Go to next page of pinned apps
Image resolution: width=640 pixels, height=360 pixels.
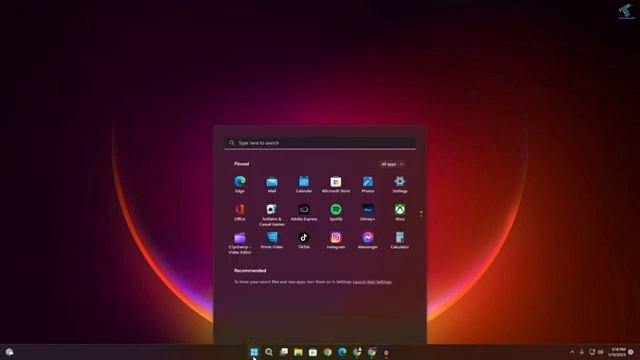(x=421, y=216)
